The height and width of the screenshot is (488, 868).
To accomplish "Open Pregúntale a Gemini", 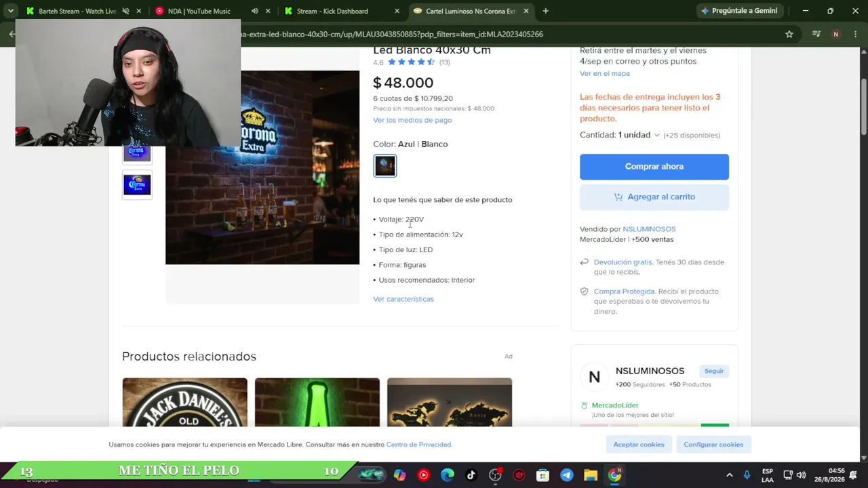I will (739, 11).
